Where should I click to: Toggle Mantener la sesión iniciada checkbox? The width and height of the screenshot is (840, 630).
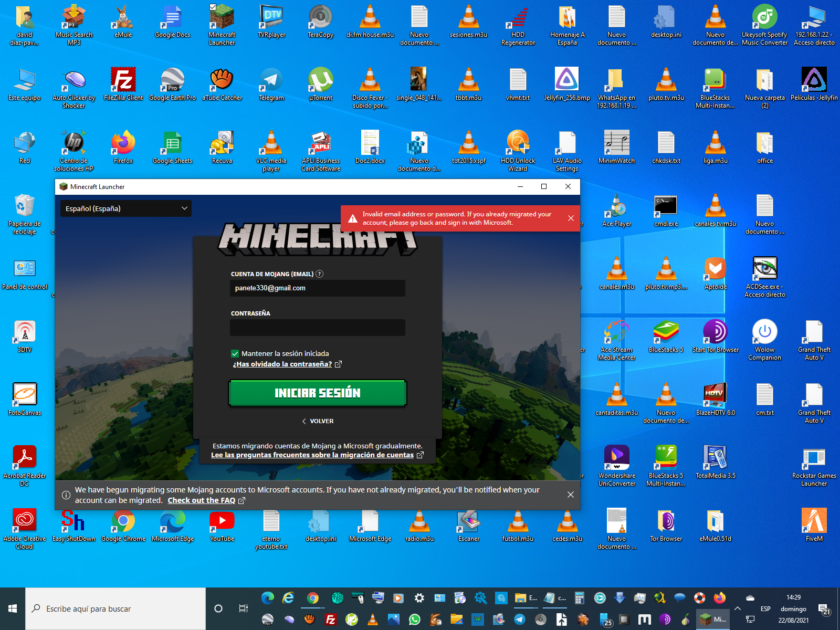tap(235, 354)
